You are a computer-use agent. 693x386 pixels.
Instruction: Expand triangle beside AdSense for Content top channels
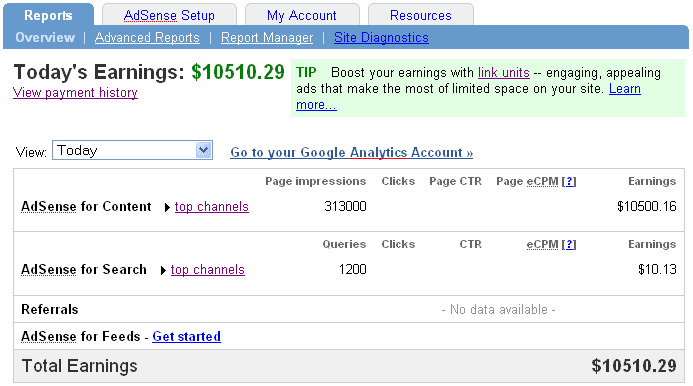(x=167, y=207)
